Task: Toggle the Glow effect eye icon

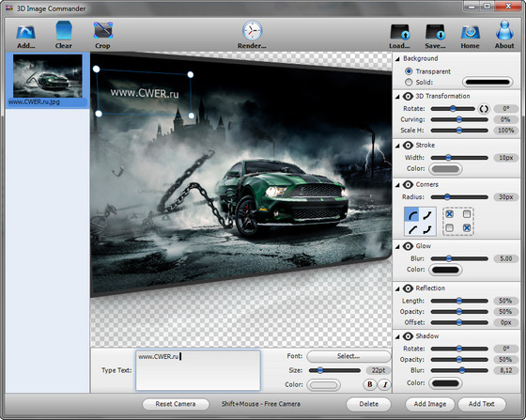Action: point(408,246)
